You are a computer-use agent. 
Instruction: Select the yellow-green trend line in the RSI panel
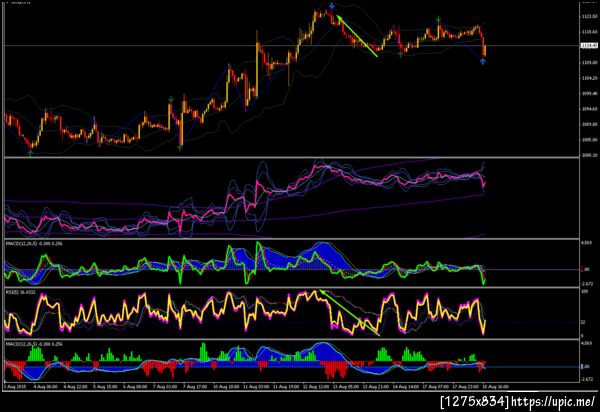point(350,313)
